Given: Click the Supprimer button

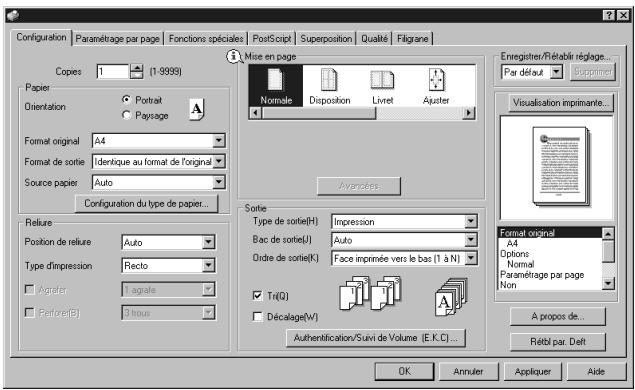Looking at the screenshot, I should pyautogui.click(x=593, y=72).
